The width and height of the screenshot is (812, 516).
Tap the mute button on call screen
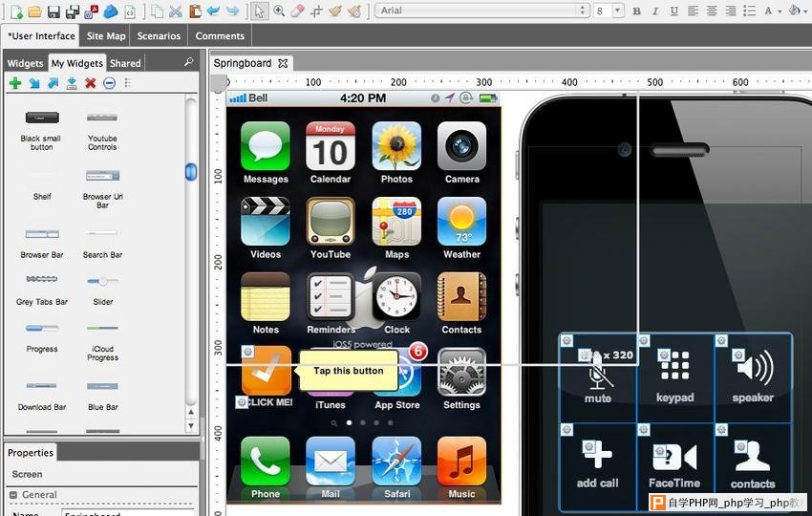598,377
